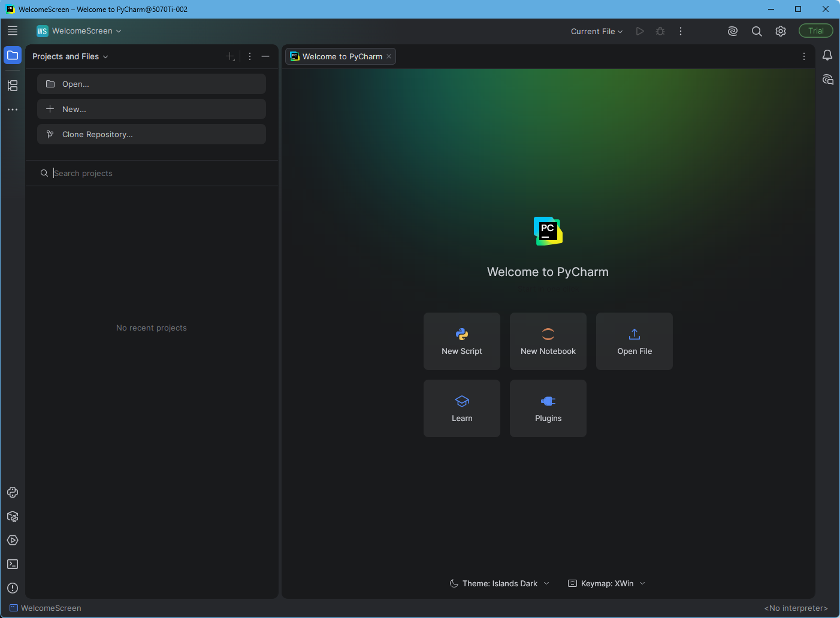This screenshot has width=840, height=618.
Task: Click Clone Repository... button
Action: (152, 134)
